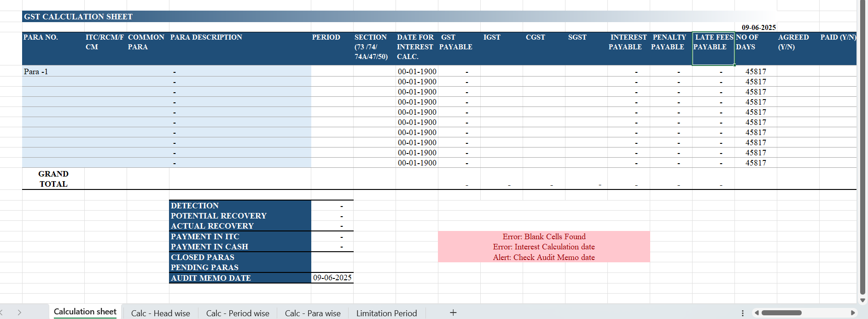Click the pink error message box
The height and width of the screenshot is (319, 868).
pos(543,247)
